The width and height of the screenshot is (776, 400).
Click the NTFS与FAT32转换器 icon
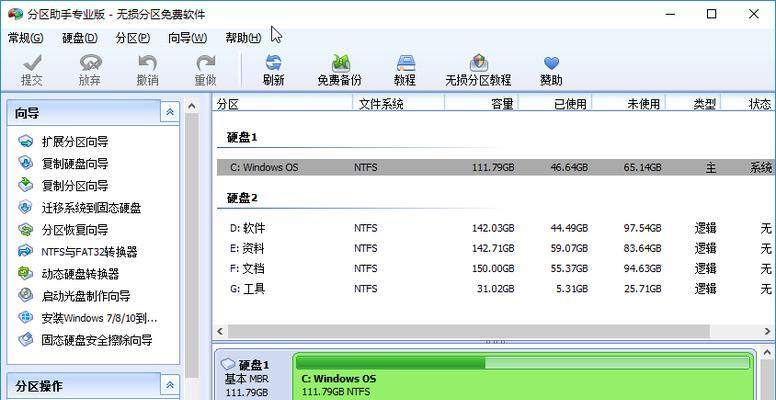click(25, 251)
